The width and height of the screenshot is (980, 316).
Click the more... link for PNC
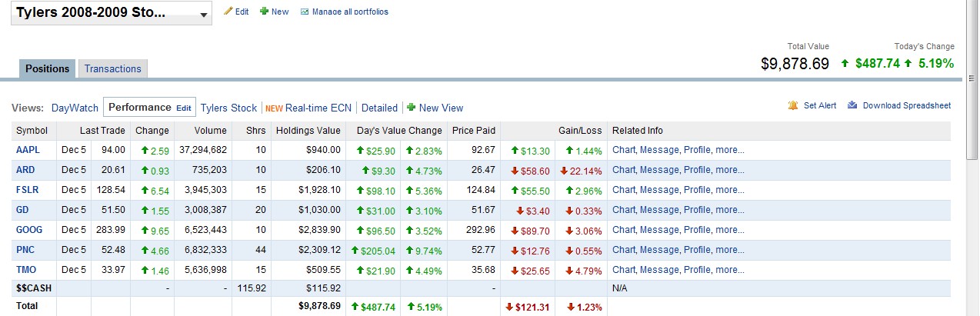tap(729, 250)
